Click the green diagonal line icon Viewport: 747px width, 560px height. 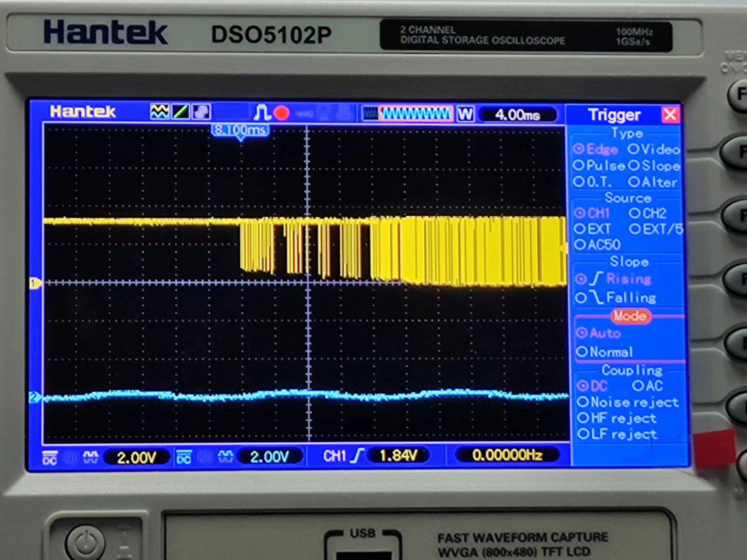(x=180, y=112)
